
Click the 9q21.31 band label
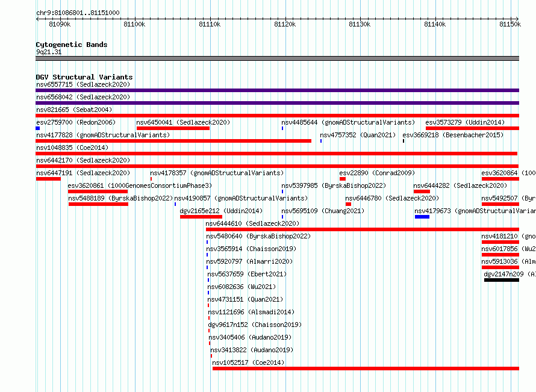[x=49, y=52]
